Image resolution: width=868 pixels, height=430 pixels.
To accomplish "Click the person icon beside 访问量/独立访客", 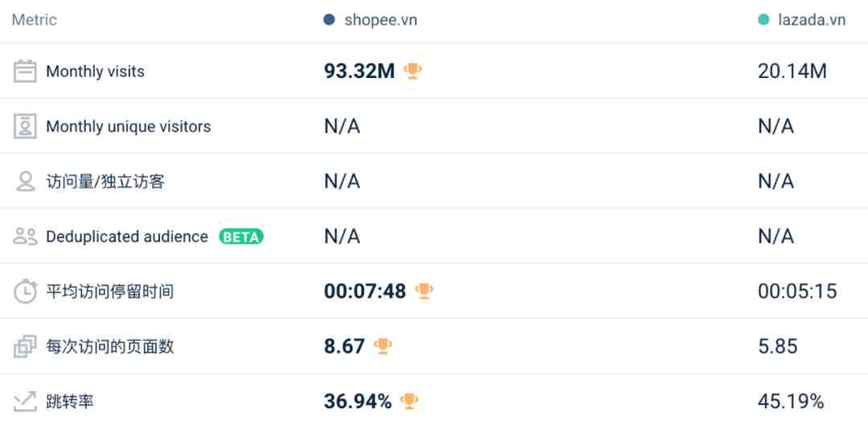I will tap(26, 181).
